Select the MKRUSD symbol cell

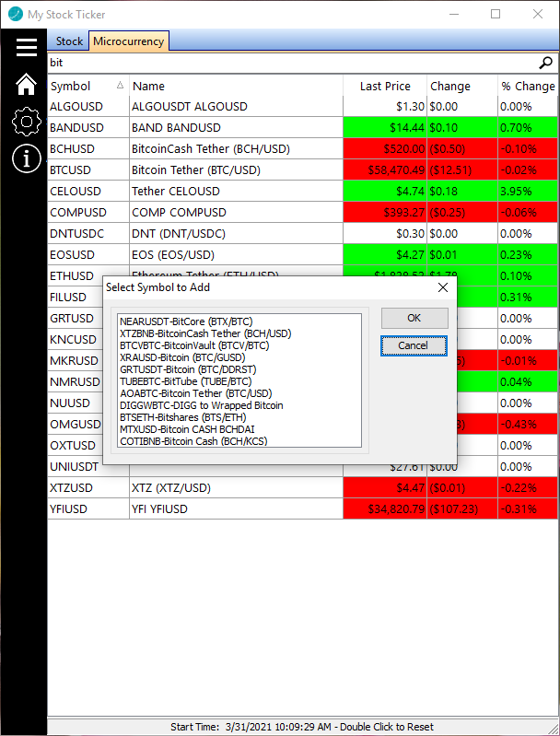point(76,360)
